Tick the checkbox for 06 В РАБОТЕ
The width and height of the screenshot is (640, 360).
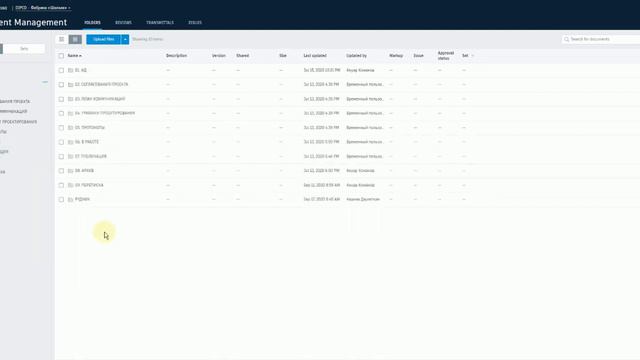61,142
